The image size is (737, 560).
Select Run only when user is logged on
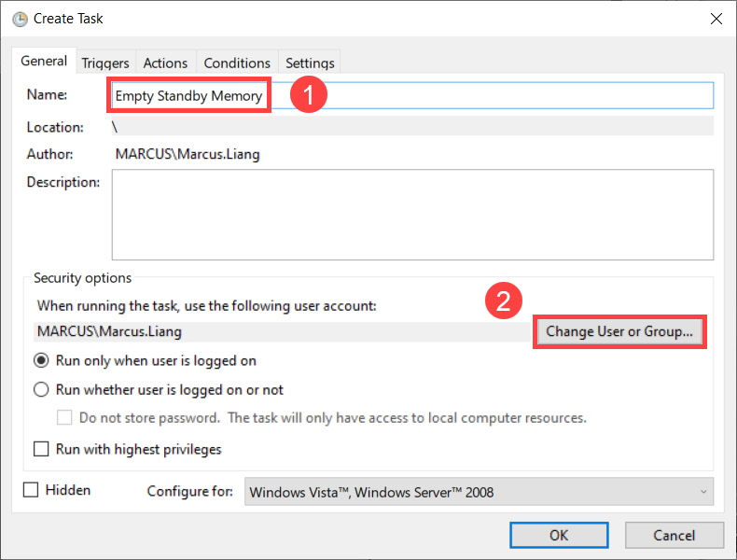(42, 360)
